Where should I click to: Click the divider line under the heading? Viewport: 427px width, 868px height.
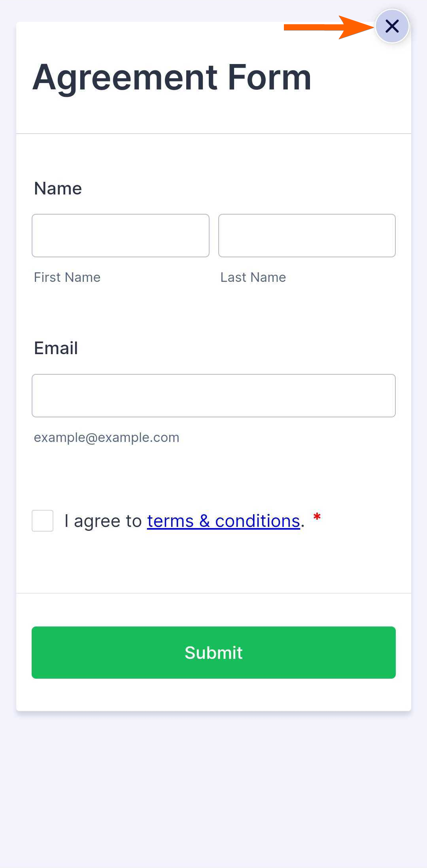point(213,134)
